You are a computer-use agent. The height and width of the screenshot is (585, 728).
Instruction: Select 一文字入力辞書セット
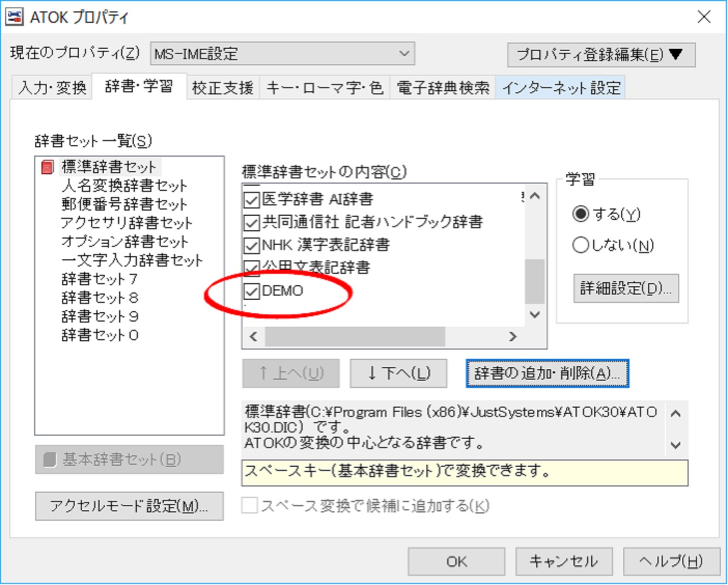click(132, 260)
